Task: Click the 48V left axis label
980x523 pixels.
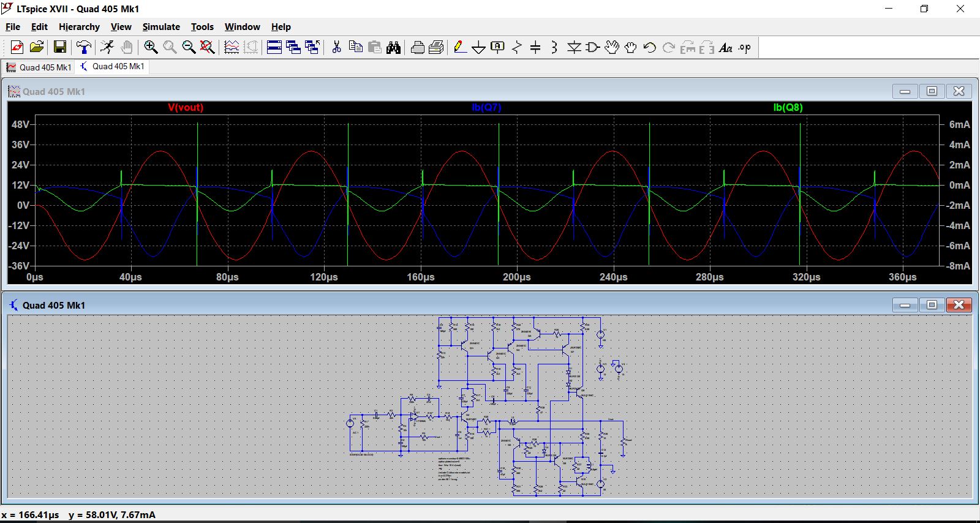Action: (20, 124)
